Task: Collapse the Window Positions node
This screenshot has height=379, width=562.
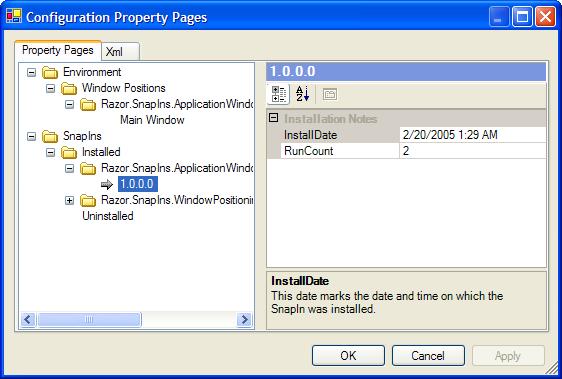Action: click(51, 88)
